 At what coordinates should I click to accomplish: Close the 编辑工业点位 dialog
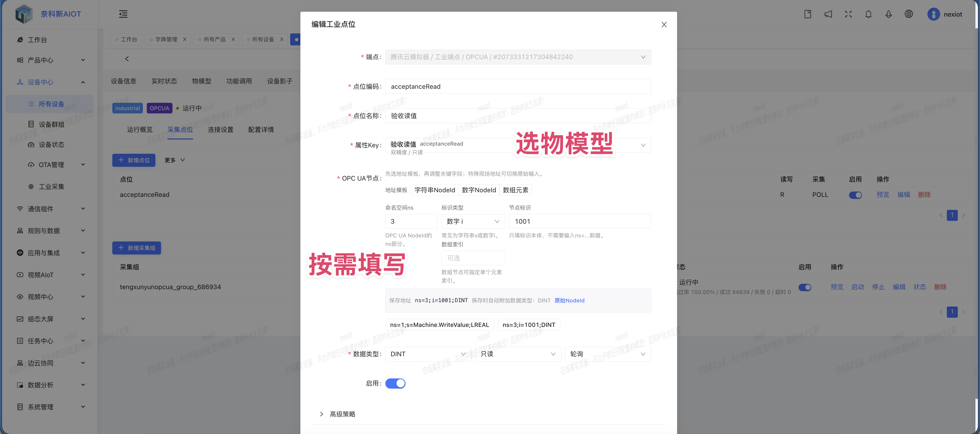[664, 24]
